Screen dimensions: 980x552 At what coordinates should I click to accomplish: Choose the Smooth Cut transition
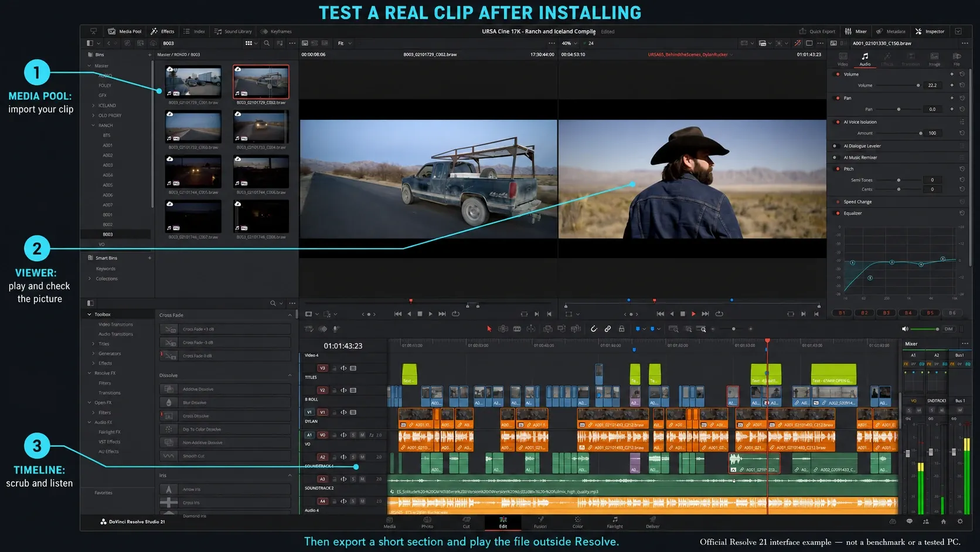tap(226, 456)
